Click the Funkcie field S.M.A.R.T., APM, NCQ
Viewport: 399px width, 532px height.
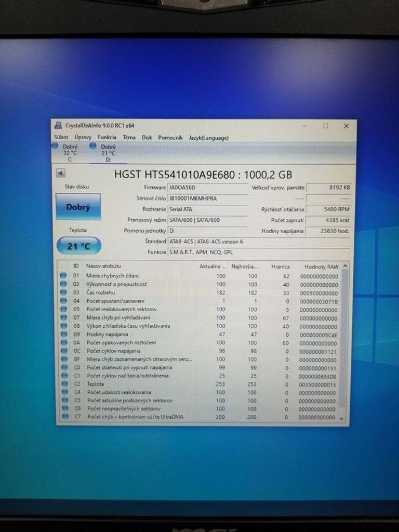pyautogui.click(x=259, y=252)
